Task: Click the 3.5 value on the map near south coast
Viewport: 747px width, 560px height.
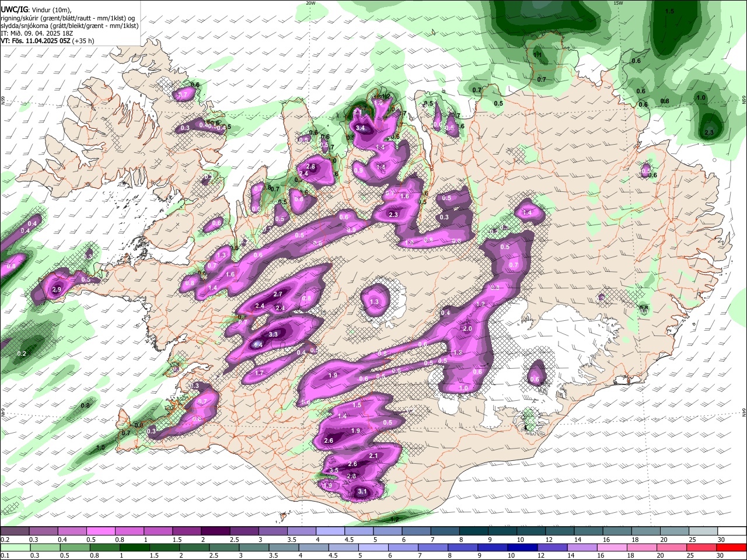Action: click(334, 470)
